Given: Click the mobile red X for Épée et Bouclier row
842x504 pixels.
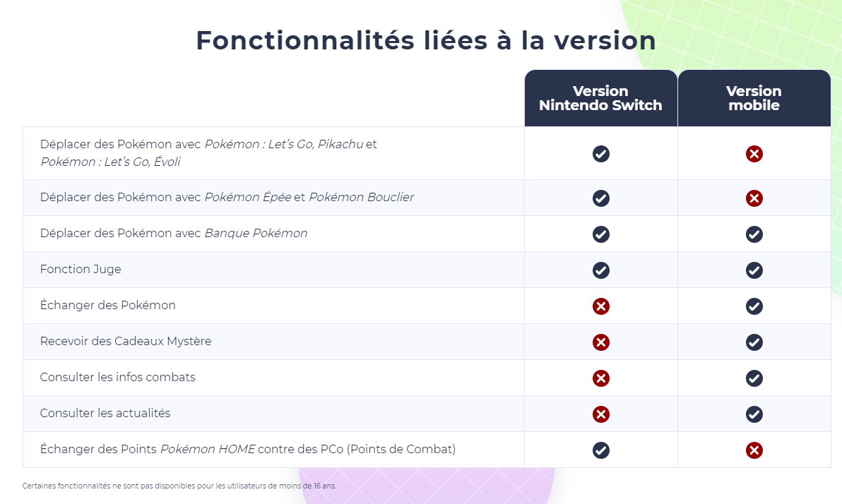Looking at the screenshot, I should tap(754, 198).
